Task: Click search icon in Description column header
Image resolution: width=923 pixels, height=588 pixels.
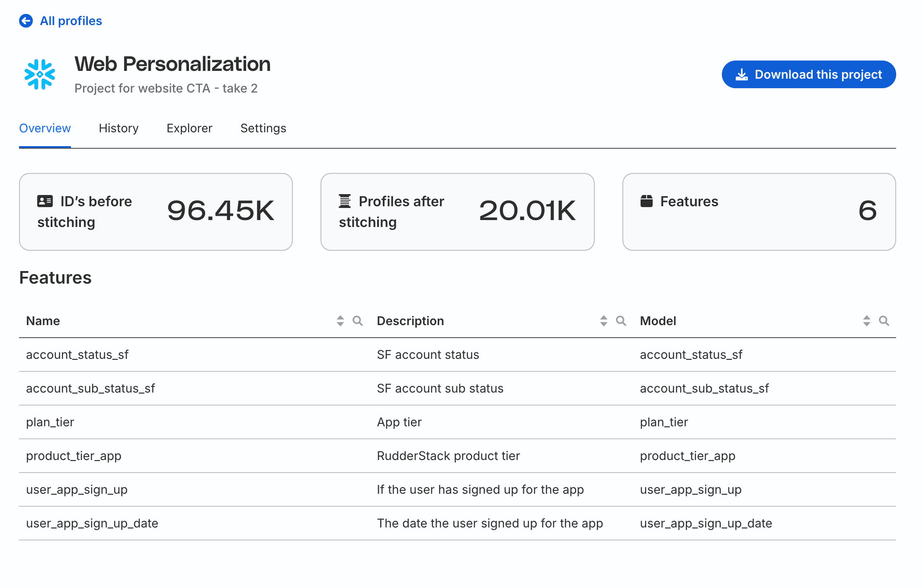Action: [x=621, y=321]
